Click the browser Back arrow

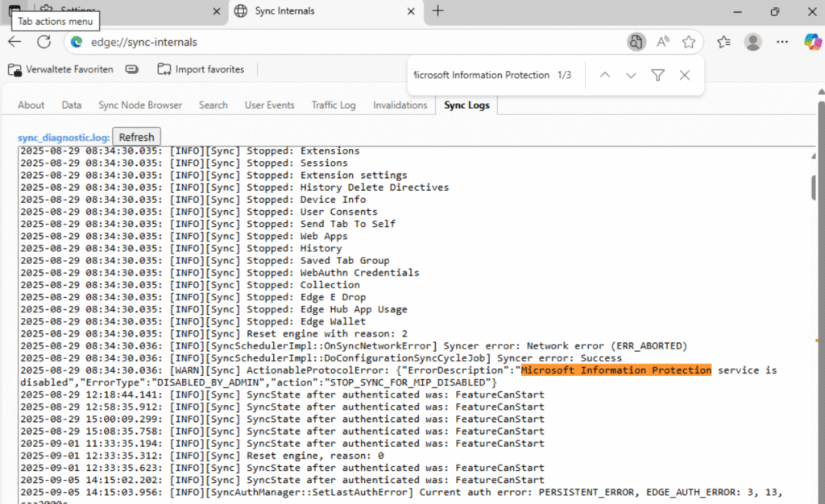(x=15, y=42)
